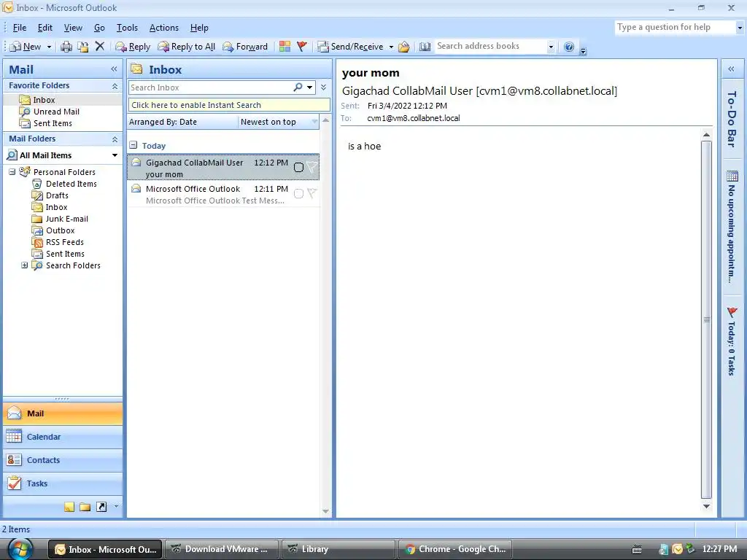Click envelope icon of Microsoft Office Outlook message

pos(136,189)
